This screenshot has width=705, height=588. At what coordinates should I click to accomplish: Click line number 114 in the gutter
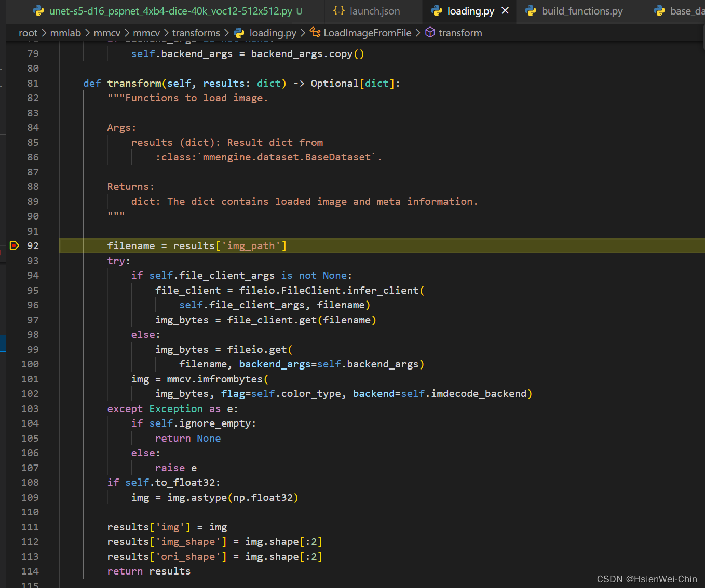click(30, 571)
